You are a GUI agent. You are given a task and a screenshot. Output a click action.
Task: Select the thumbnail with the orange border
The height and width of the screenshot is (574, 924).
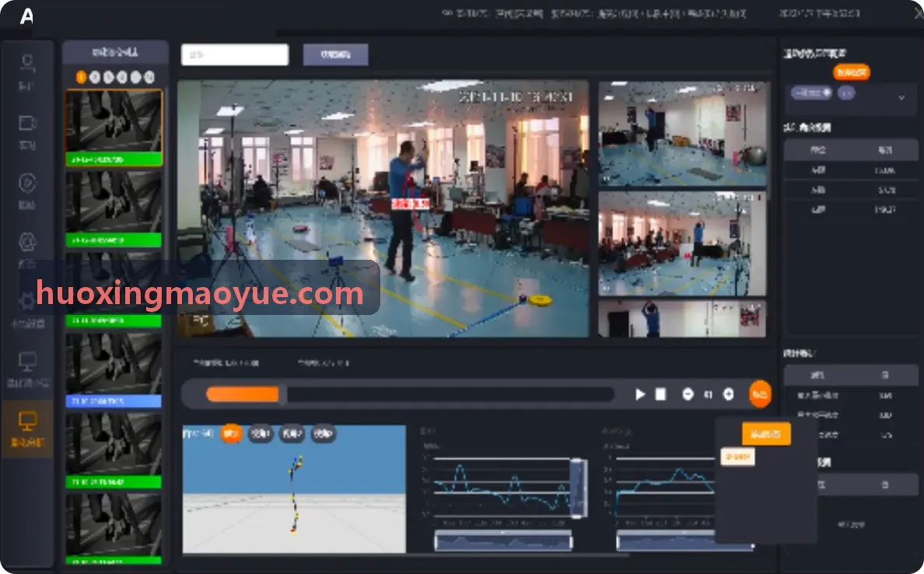[x=114, y=128]
